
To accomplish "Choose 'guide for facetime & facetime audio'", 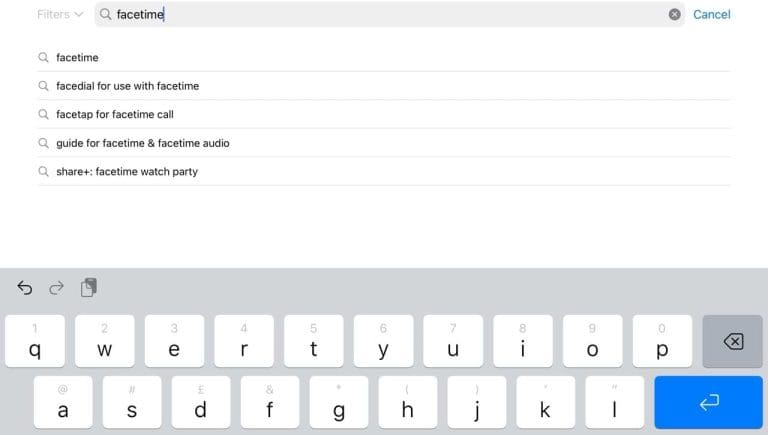I will click(142, 143).
